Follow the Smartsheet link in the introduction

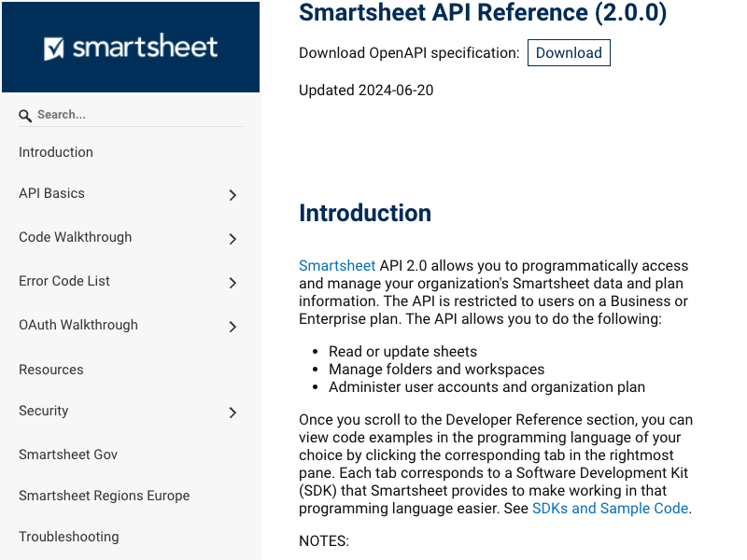(x=337, y=265)
